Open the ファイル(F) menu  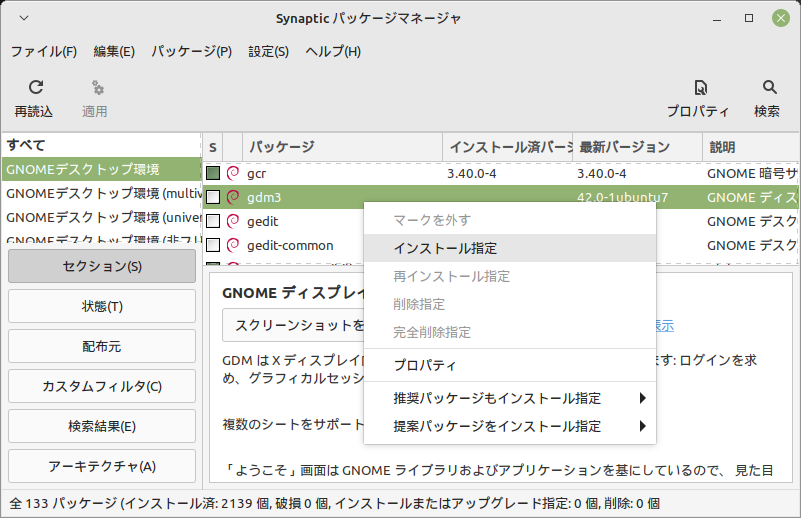coord(44,52)
